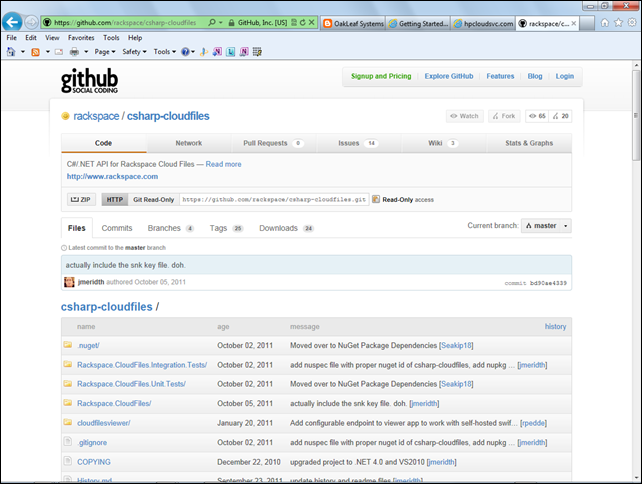Expand the Help icon dropdown arrow
This screenshot has width=642, height=484.
pyautogui.click(x=193, y=52)
